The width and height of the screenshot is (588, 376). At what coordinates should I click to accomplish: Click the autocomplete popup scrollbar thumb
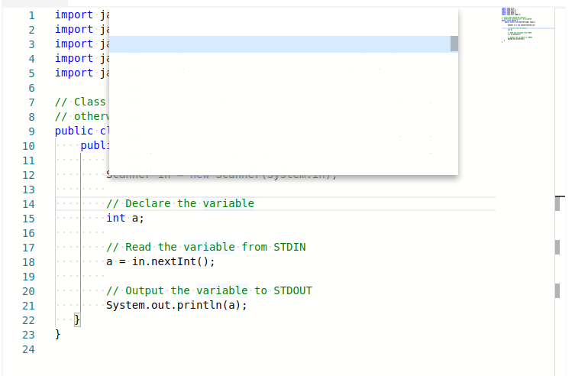[x=454, y=44]
